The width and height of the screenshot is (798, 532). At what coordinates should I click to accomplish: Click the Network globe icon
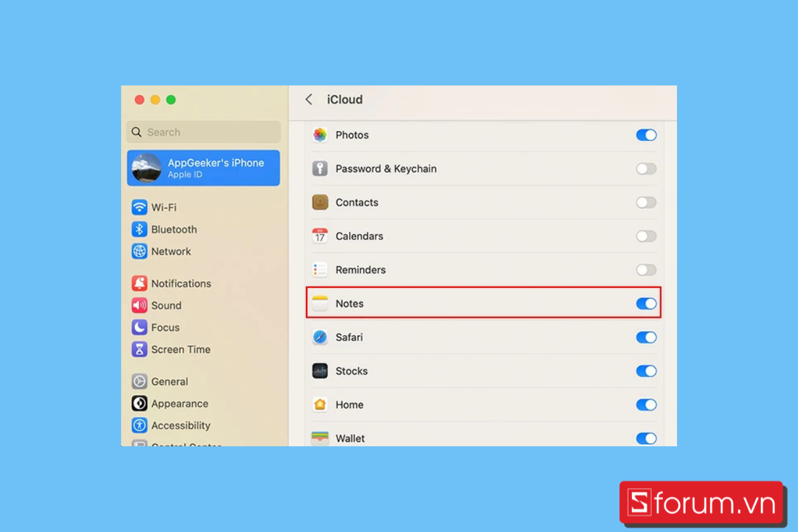coord(139,251)
